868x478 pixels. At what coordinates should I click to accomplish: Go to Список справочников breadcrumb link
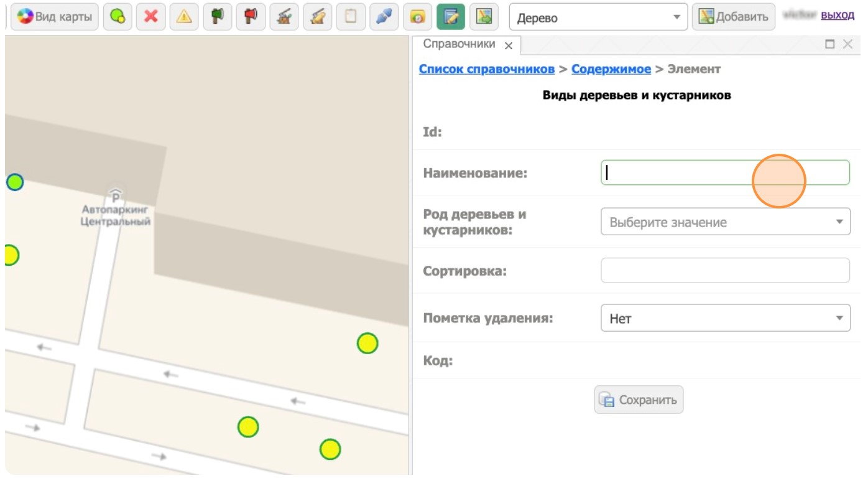(x=486, y=69)
